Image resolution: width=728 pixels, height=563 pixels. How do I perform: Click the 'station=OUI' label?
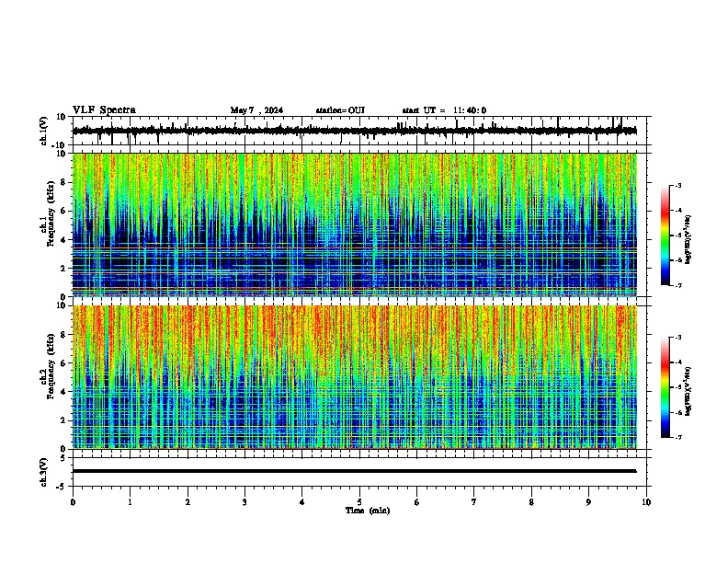[x=340, y=110]
